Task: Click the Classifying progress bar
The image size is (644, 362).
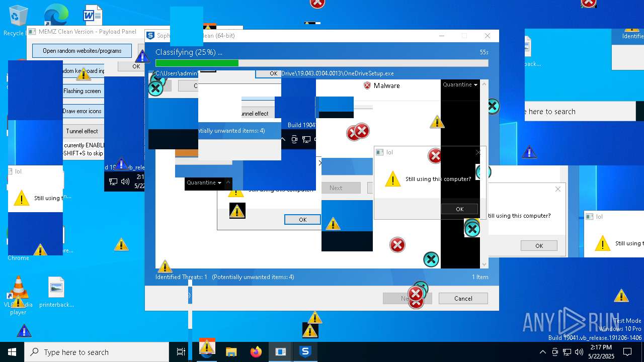Action: (x=321, y=63)
